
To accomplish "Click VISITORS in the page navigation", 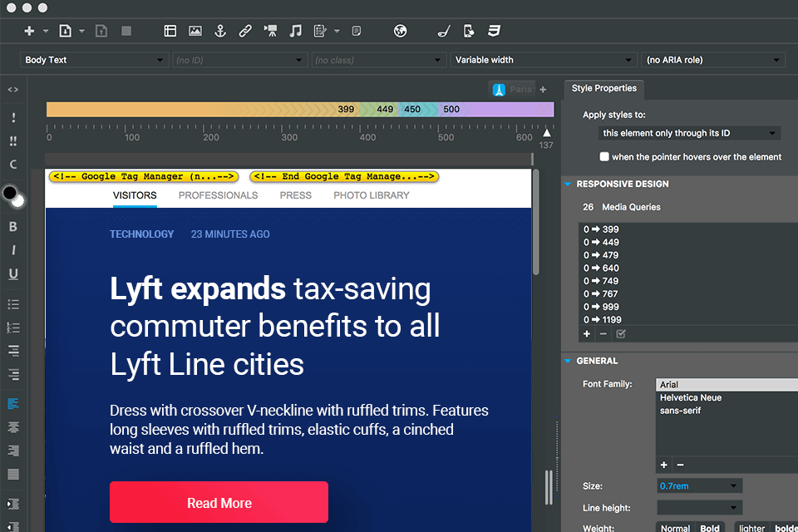I will tap(135, 195).
